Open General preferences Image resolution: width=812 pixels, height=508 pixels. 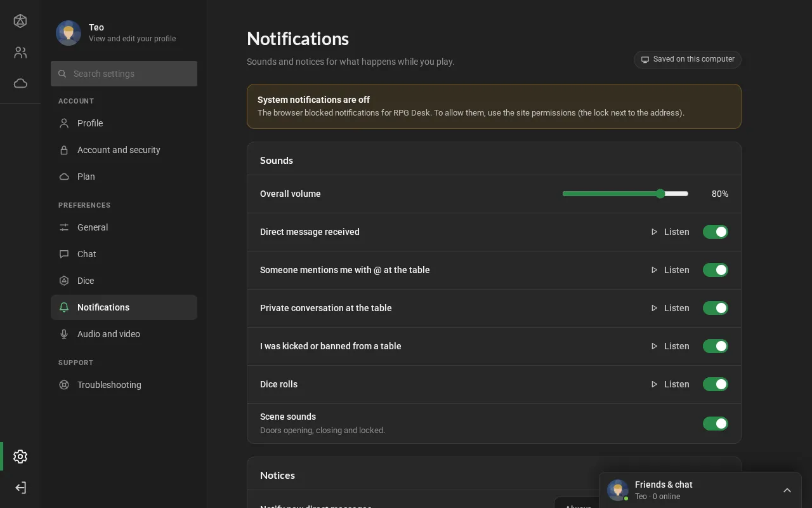[x=124, y=227]
